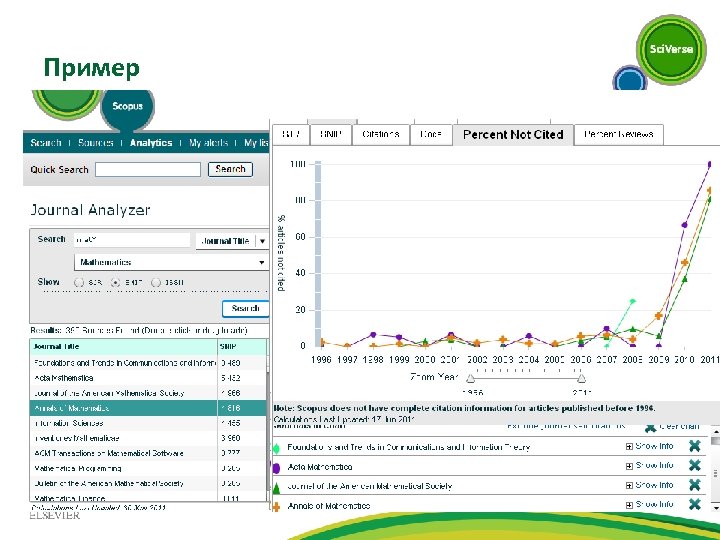Click the Clear chart X icon

tap(650, 428)
